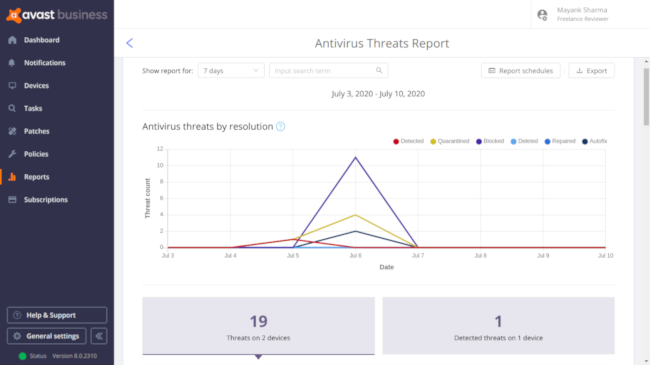Open the 7 days period dropdown
The height and width of the screenshot is (365, 650).
(x=231, y=71)
